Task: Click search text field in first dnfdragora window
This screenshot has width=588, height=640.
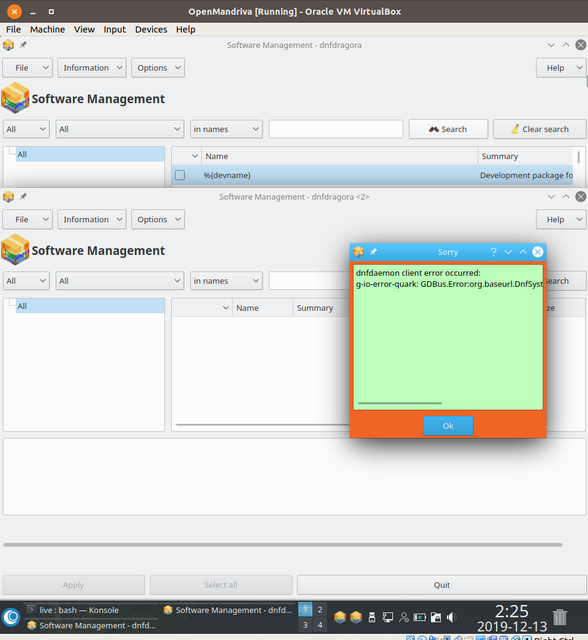Action: (x=336, y=129)
